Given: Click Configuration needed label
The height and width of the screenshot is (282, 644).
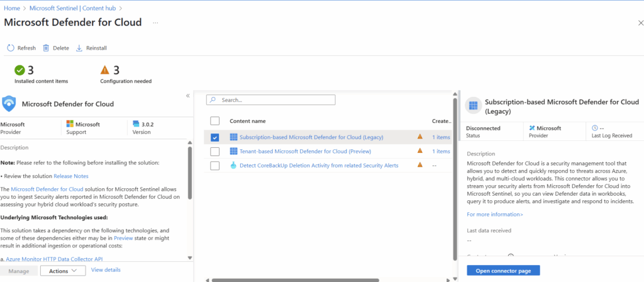Looking at the screenshot, I should [x=126, y=81].
